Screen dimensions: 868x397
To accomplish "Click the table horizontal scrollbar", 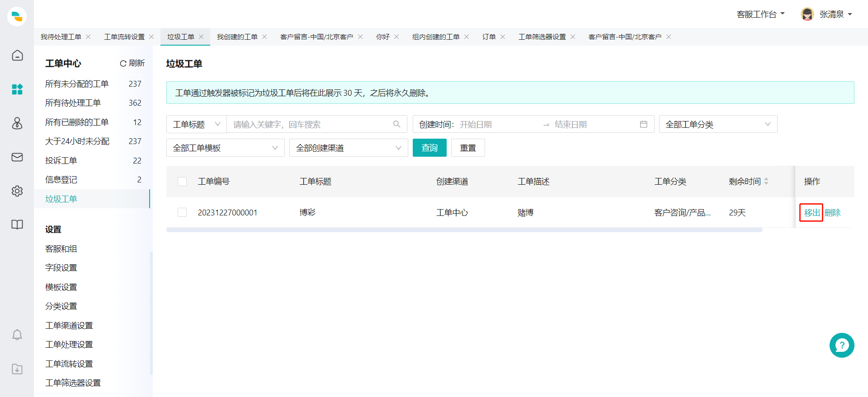I will pyautogui.click(x=464, y=230).
